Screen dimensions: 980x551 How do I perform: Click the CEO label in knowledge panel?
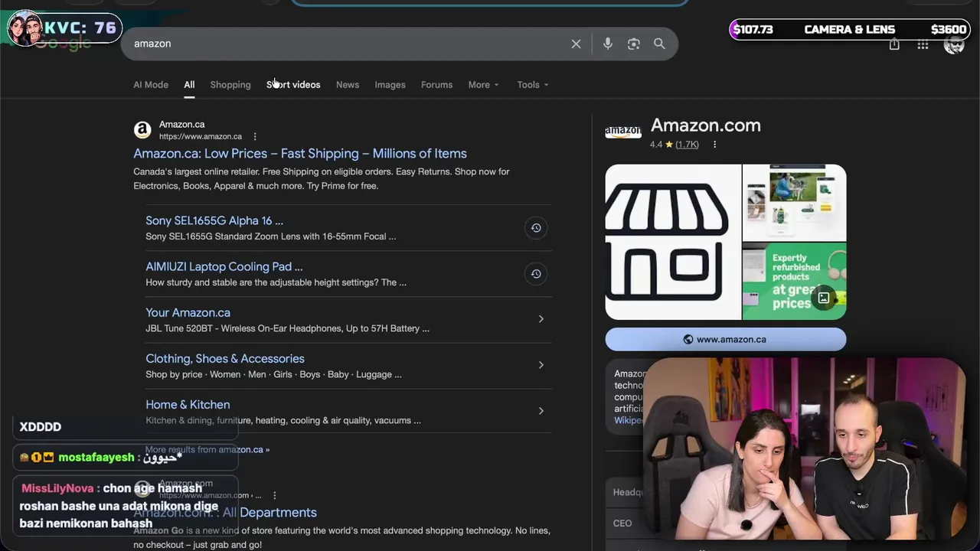click(x=622, y=523)
